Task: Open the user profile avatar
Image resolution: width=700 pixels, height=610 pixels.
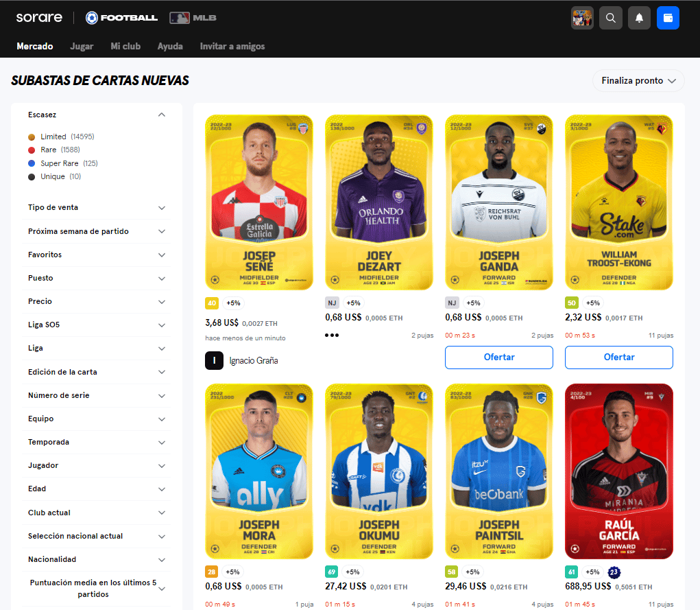Action: point(582,18)
